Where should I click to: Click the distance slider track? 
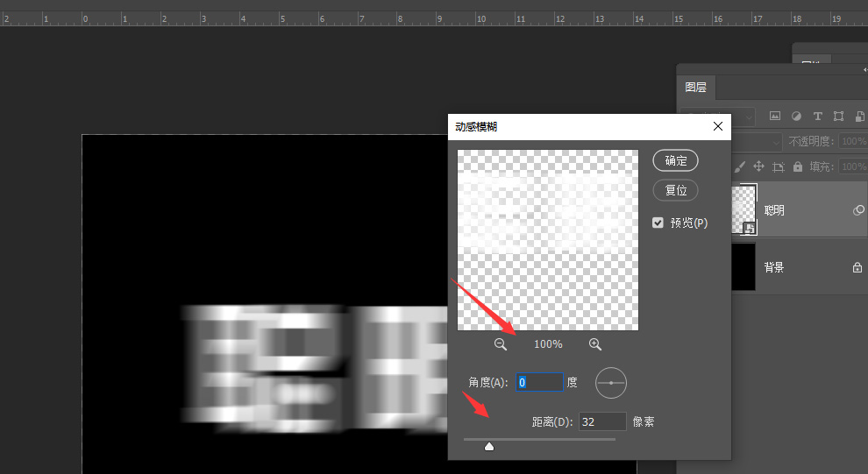(540, 439)
